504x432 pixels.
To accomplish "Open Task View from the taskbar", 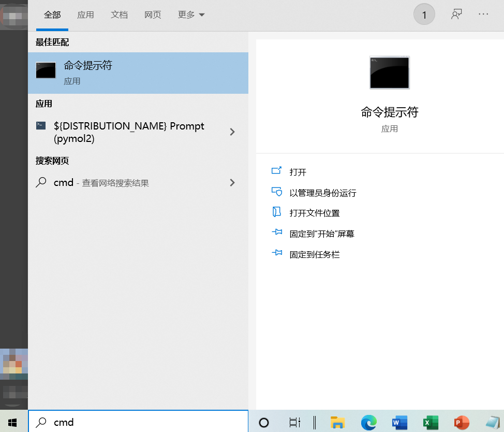I will click(293, 423).
